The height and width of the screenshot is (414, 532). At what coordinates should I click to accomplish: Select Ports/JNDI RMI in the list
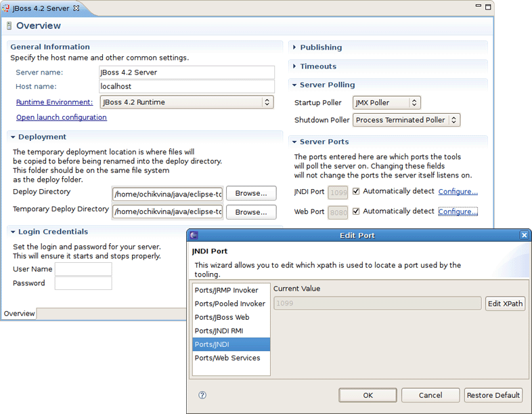tap(231, 331)
